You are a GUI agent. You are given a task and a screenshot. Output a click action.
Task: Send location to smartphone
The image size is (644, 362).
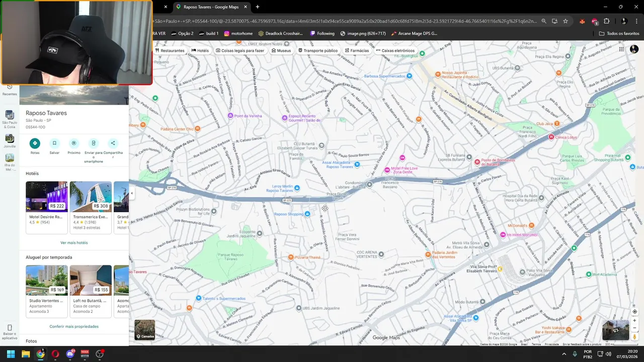94,143
